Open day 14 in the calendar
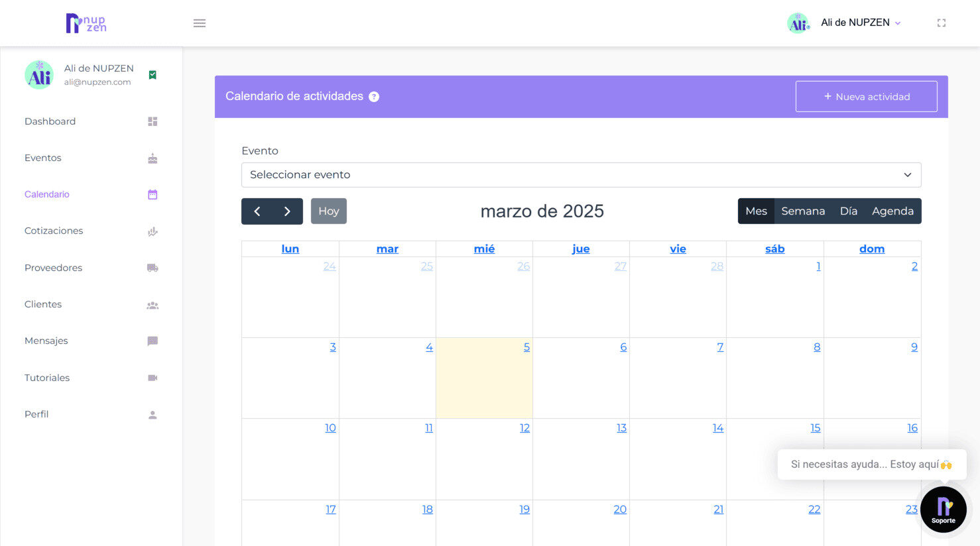 [x=718, y=428]
